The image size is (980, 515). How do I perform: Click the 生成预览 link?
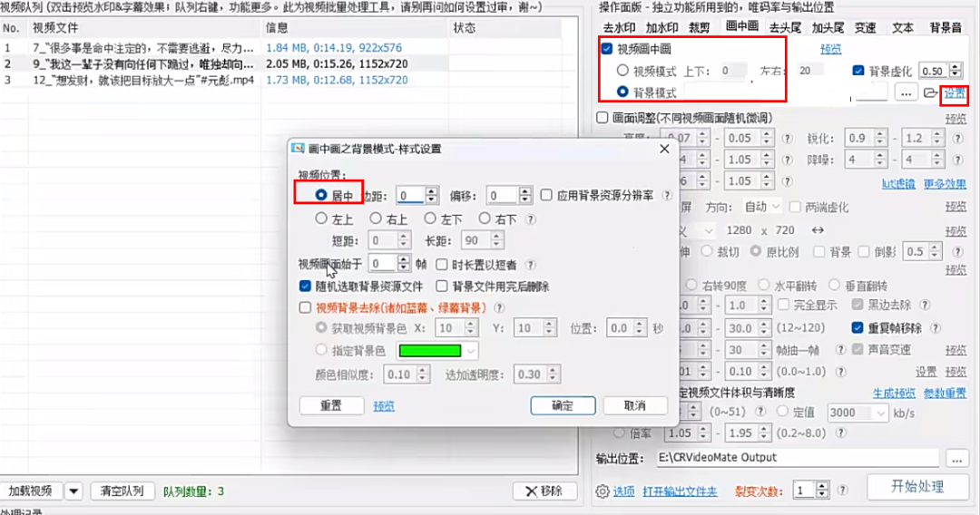[894, 394]
